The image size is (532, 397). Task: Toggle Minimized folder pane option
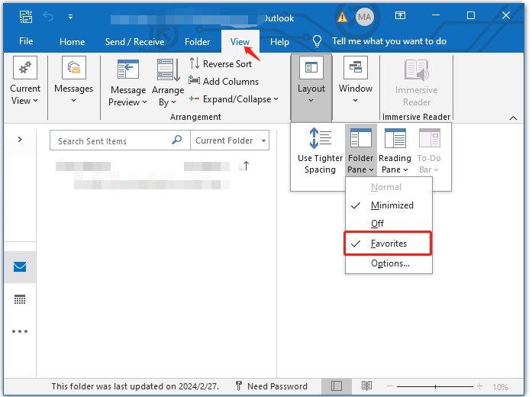389,205
